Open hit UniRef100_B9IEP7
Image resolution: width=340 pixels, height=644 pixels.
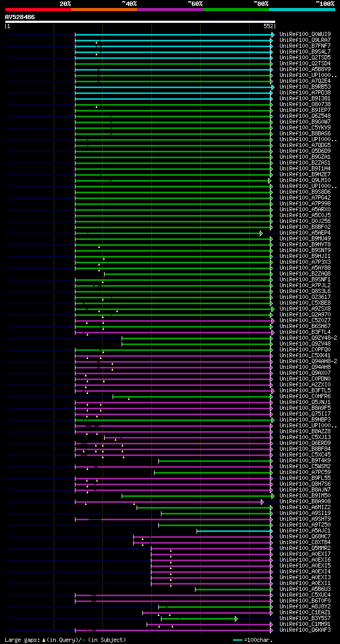pos(305,110)
